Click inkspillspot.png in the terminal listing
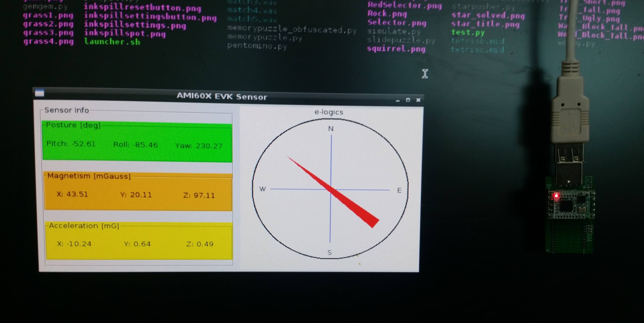Image resolution: width=644 pixels, height=323 pixels. coord(125,33)
